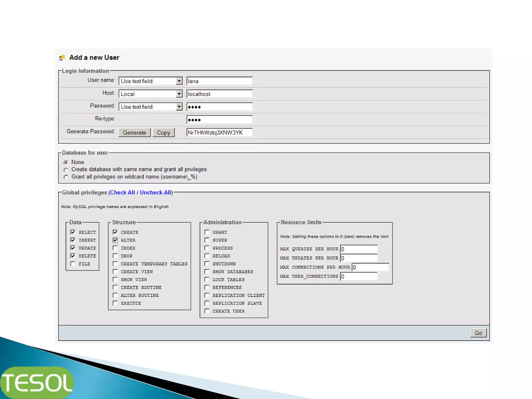Viewport: 532px width, 399px height.
Task: Focus the MAX QUERIES PER HOUR field
Action: pyautogui.click(x=359, y=249)
